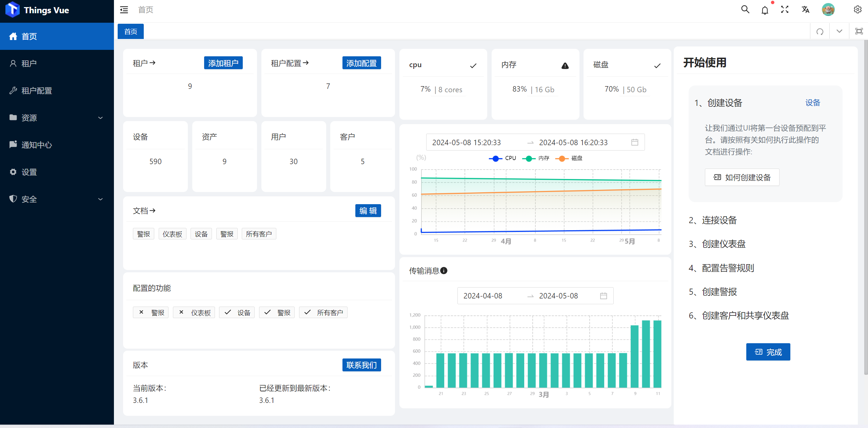The height and width of the screenshot is (428, 868).
Task: Click the 联系我们 button
Action: (x=361, y=365)
